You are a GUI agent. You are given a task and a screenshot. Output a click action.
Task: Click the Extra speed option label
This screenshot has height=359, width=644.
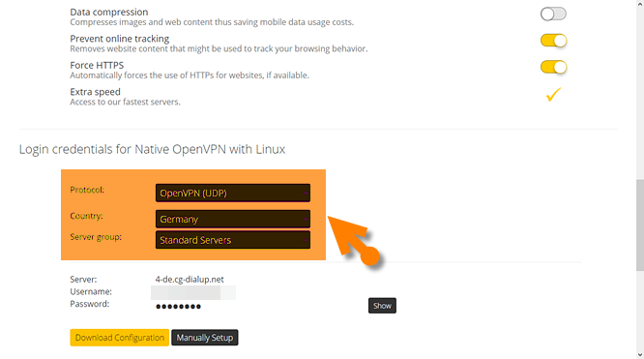click(x=96, y=92)
